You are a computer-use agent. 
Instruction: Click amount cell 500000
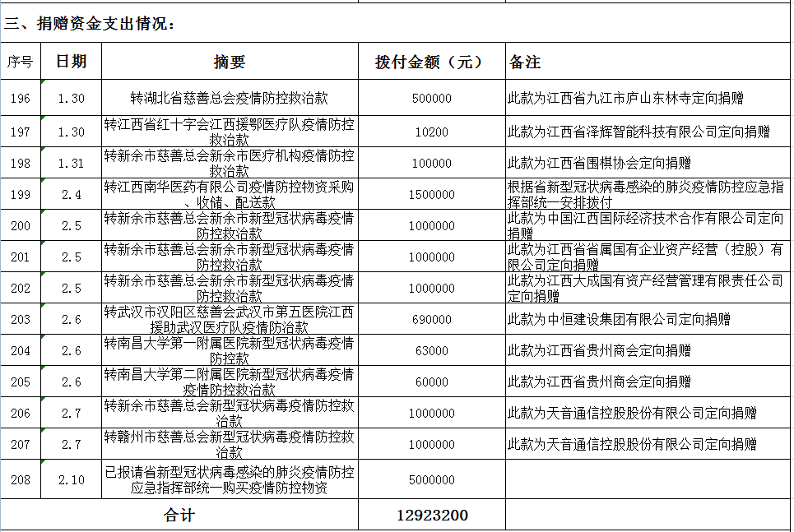431,98
